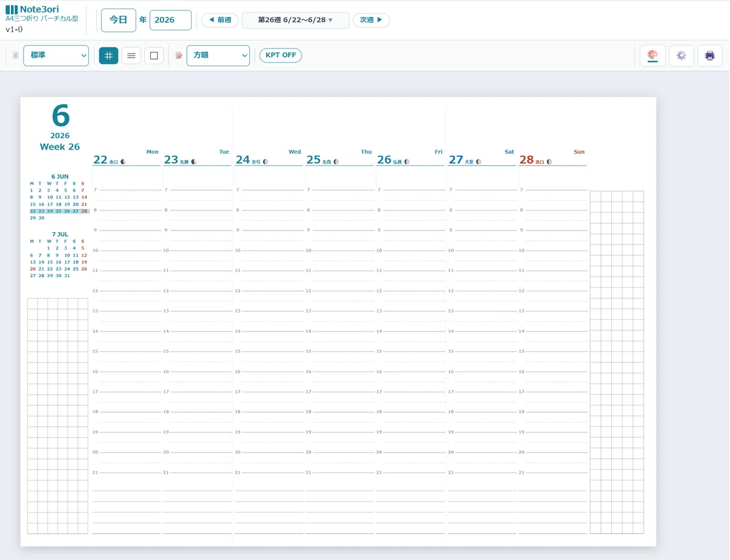Click June 30 in the mini calendar
The height and width of the screenshot is (560, 730).
pos(41,218)
